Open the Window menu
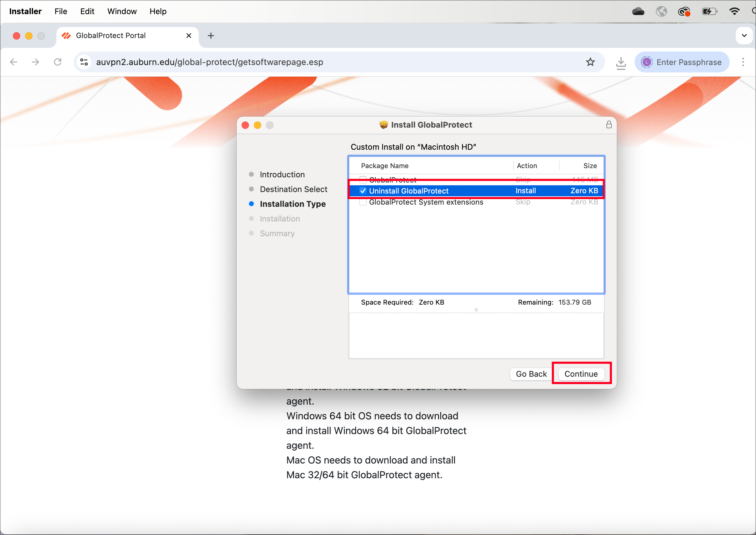The width and height of the screenshot is (756, 535). pos(121,12)
